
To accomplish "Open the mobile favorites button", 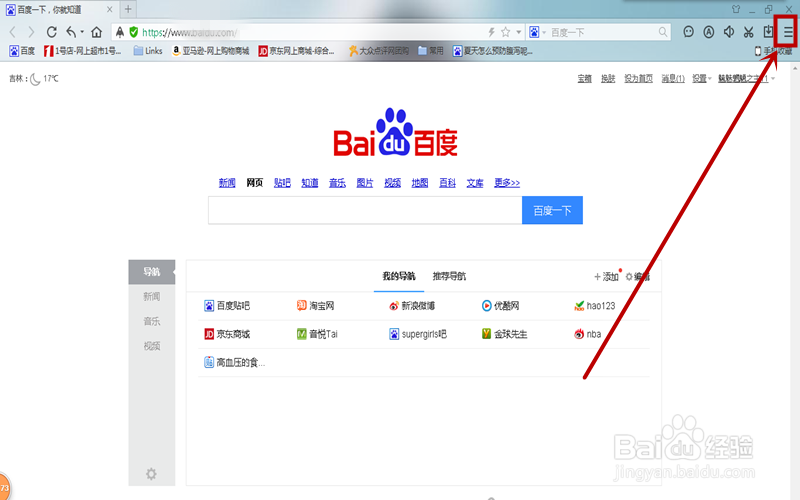I will (773, 51).
